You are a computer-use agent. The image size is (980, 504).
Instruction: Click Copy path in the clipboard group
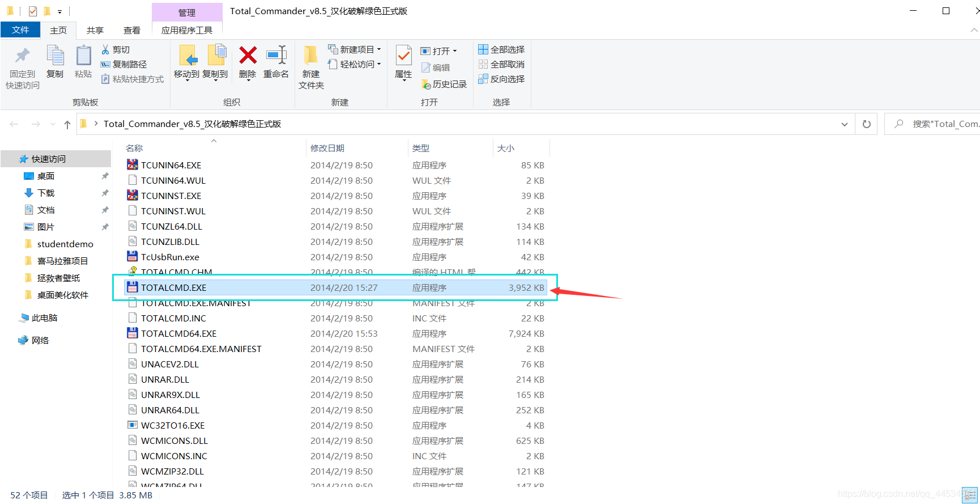click(123, 65)
